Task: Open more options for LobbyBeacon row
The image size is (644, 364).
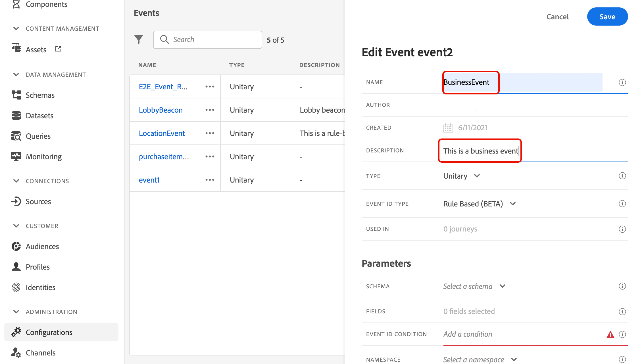Action: pyautogui.click(x=210, y=110)
